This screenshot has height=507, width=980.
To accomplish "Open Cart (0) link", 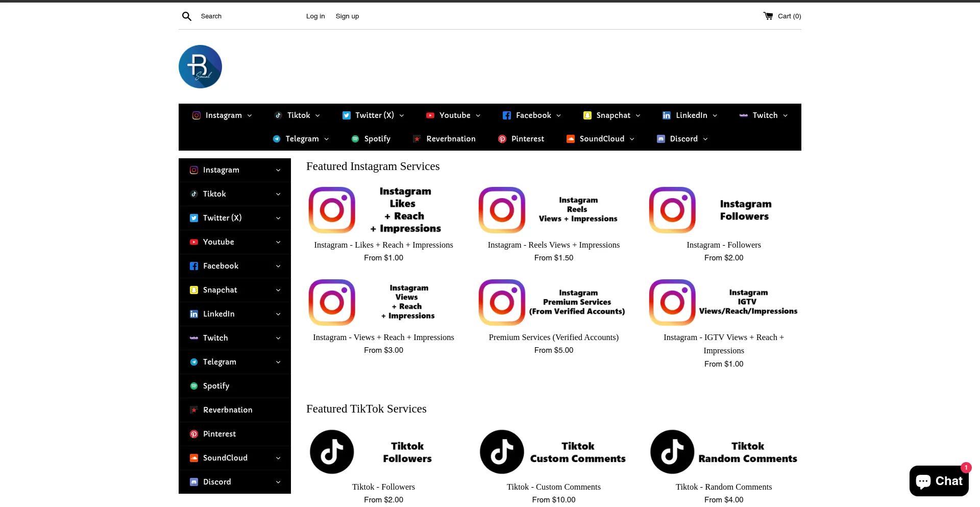I will click(x=789, y=16).
